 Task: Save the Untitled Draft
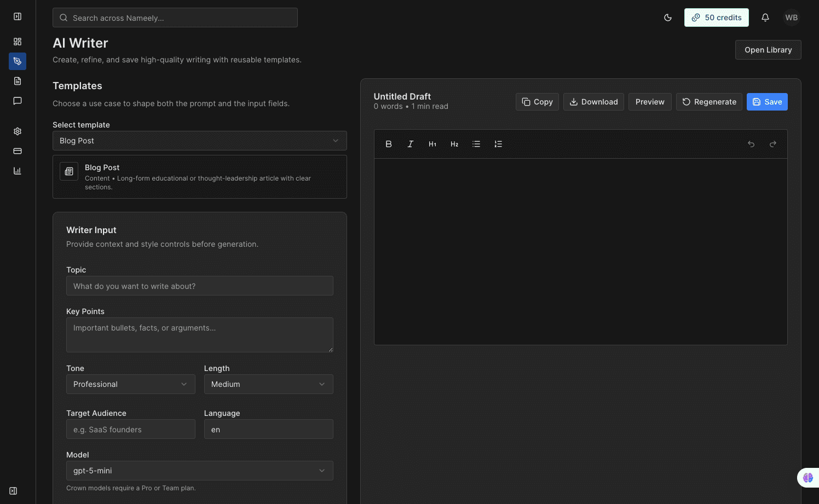pyautogui.click(x=766, y=101)
